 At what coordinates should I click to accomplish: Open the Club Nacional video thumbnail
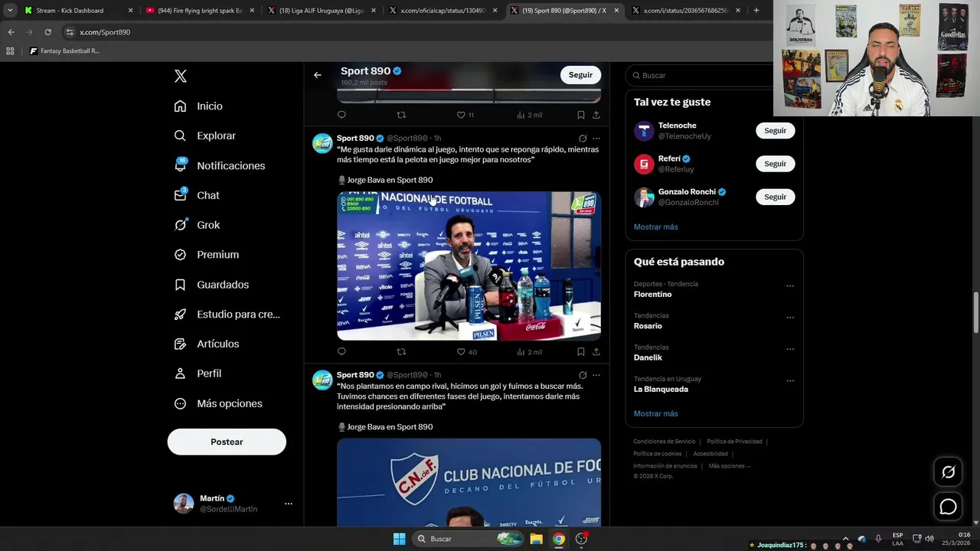469,482
